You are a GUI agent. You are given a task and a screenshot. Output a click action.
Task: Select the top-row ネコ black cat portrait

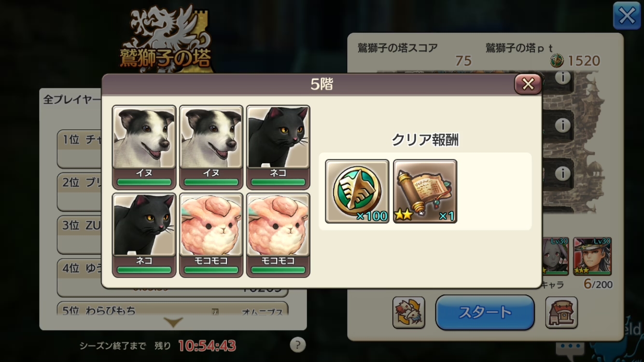278,147
